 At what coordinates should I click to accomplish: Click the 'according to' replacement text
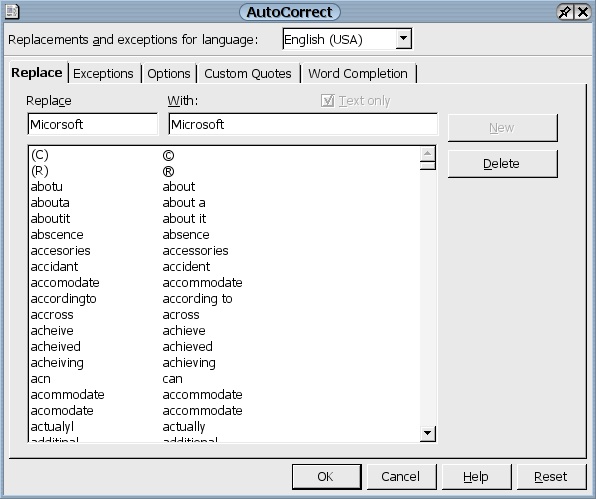point(197,299)
